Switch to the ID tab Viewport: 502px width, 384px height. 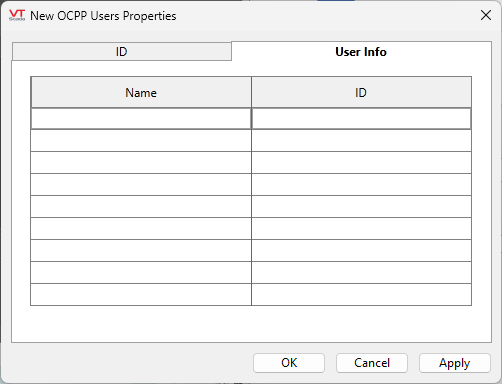[122, 52]
